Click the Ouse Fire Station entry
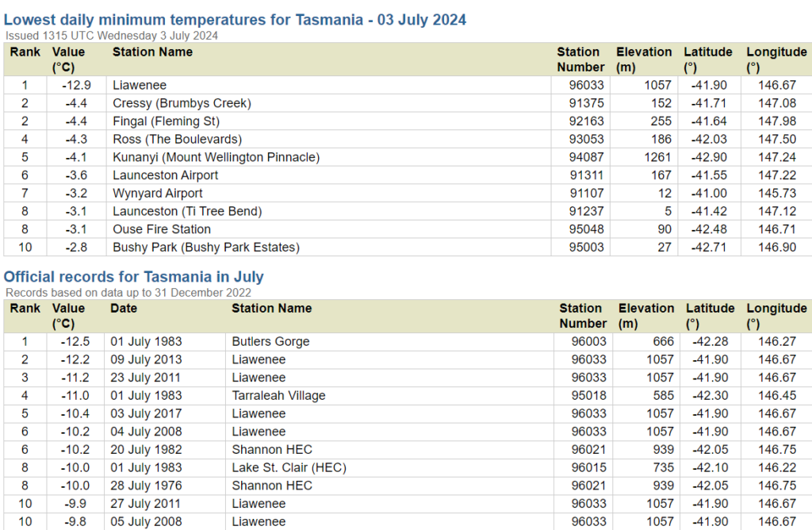The image size is (812, 530). coord(162,229)
